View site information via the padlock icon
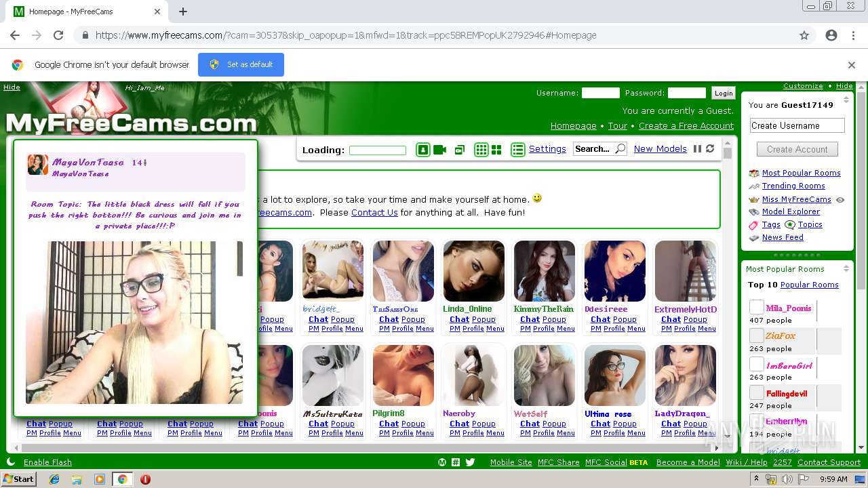 pos(85,35)
